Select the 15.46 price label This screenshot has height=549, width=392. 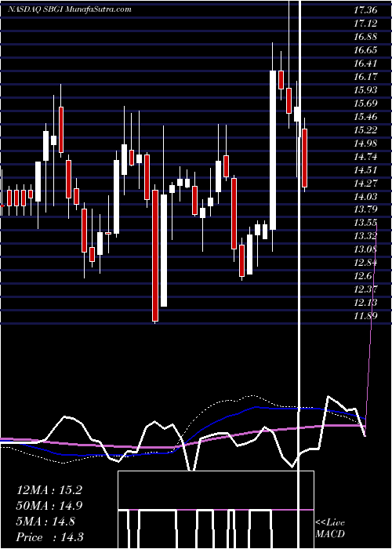(365, 116)
